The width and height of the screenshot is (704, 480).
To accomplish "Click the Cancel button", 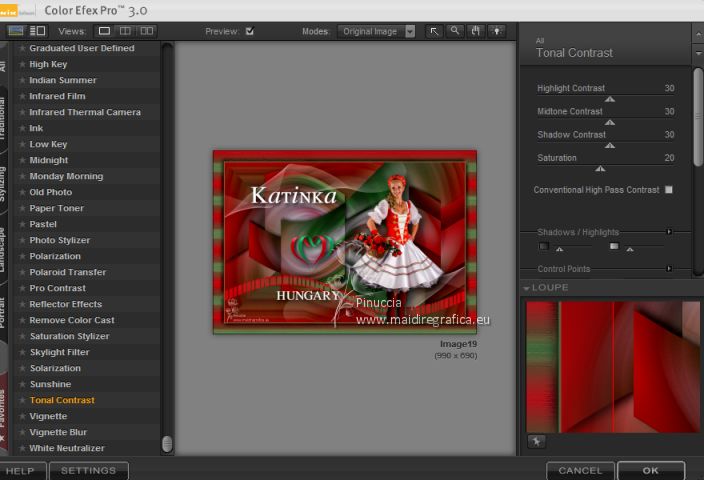I will 580,470.
